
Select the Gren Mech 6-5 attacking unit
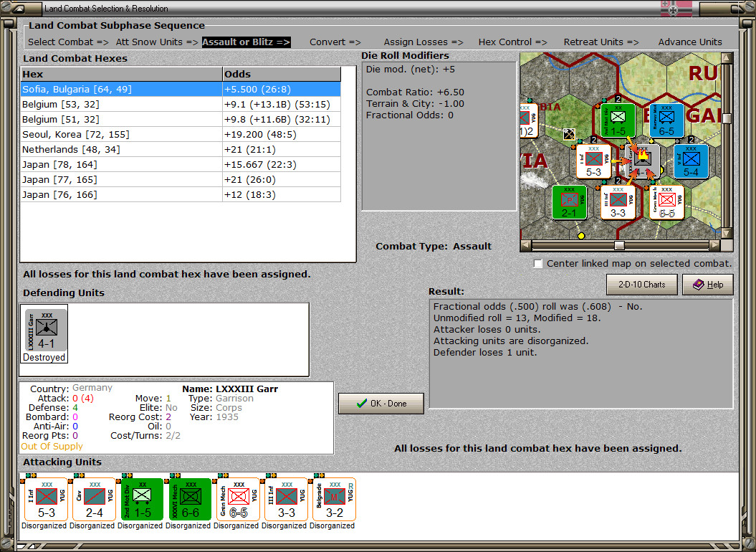pyautogui.click(x=238, y=500)
